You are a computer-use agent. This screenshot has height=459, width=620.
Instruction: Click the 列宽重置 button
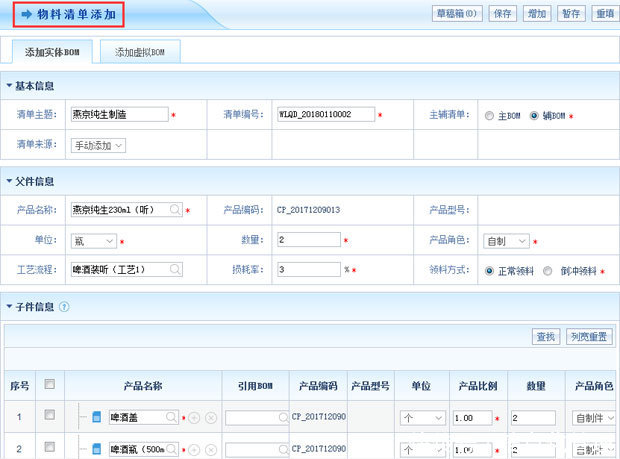(589, 336)
